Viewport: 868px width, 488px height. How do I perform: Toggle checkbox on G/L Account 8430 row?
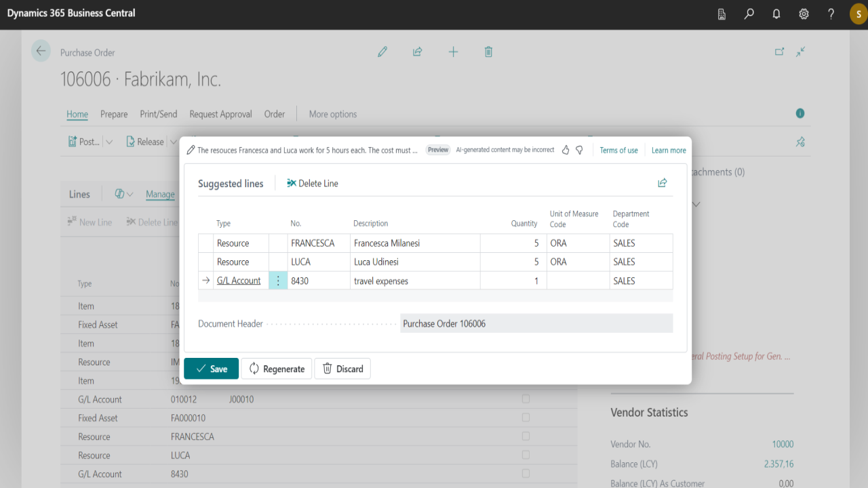click(x=526, y=474)
